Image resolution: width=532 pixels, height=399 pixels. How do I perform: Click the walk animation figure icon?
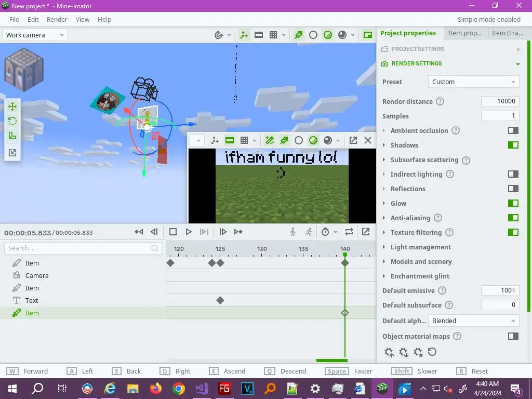293,232
